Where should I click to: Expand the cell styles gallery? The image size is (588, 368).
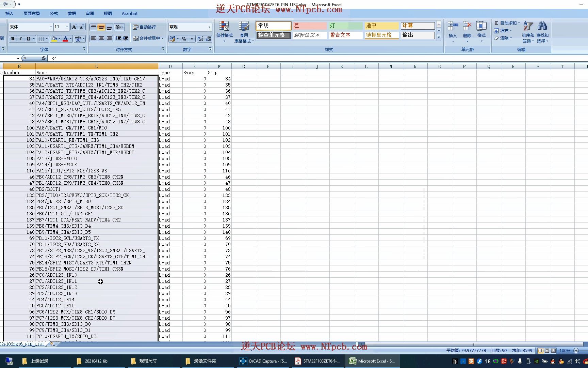click(439, 37)
